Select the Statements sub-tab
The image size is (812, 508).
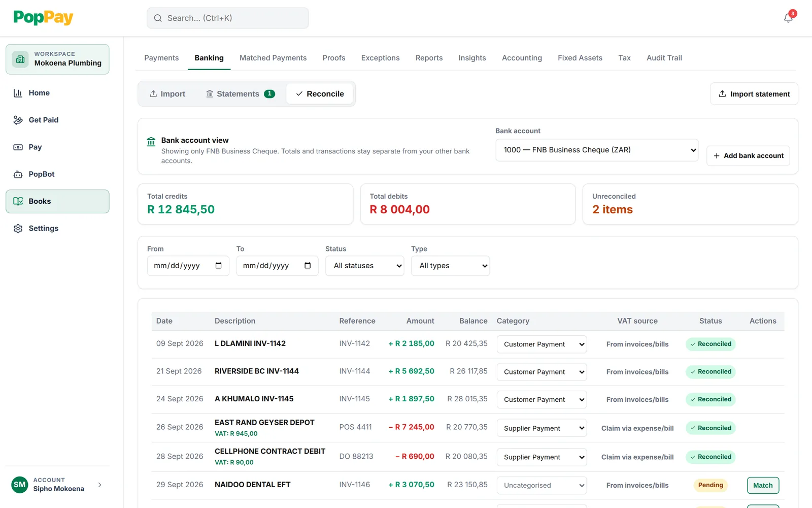tap(241, 94)
